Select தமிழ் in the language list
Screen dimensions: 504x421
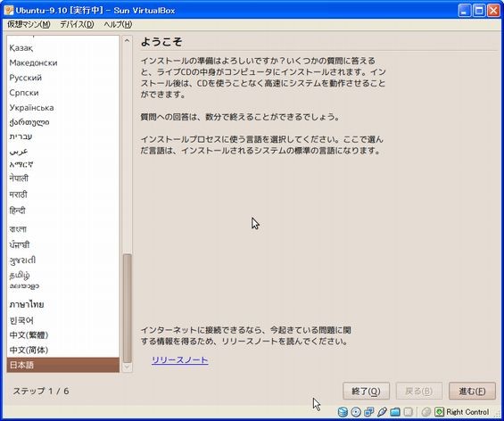click(63, 275)
